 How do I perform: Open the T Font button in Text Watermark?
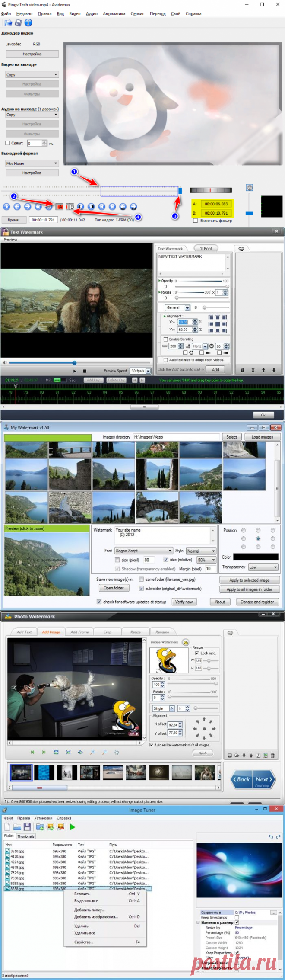pos(206,249)
